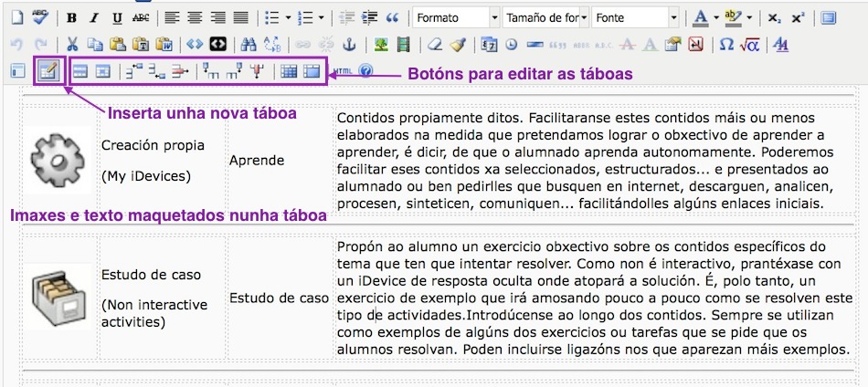Redo the last undone action
Image resolution: width=868 pixels, height=387 pixels.
pyautogui.click(x=41, y=44)
